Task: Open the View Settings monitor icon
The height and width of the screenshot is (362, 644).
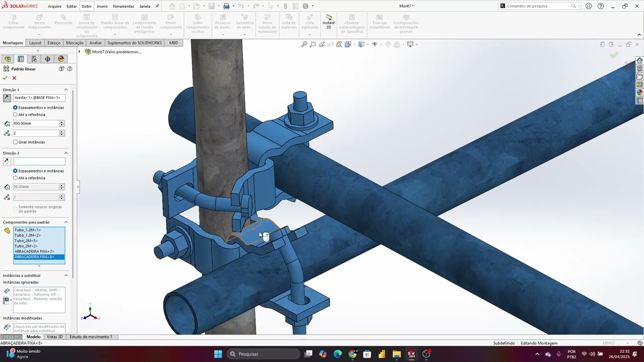Action: [x=410, y=44]
